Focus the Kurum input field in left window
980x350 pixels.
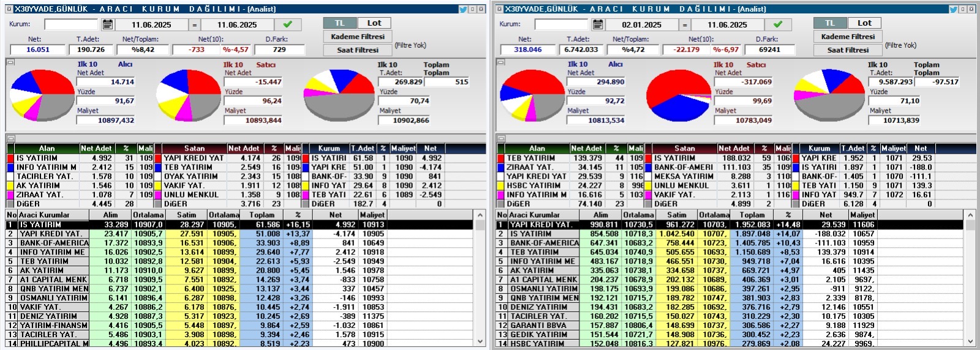[71, 24]
